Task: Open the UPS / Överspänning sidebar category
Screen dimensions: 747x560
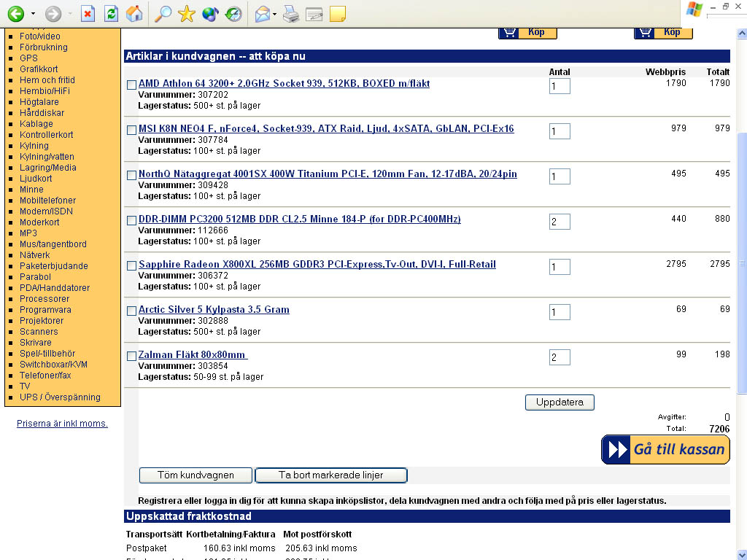Action: 60,397
